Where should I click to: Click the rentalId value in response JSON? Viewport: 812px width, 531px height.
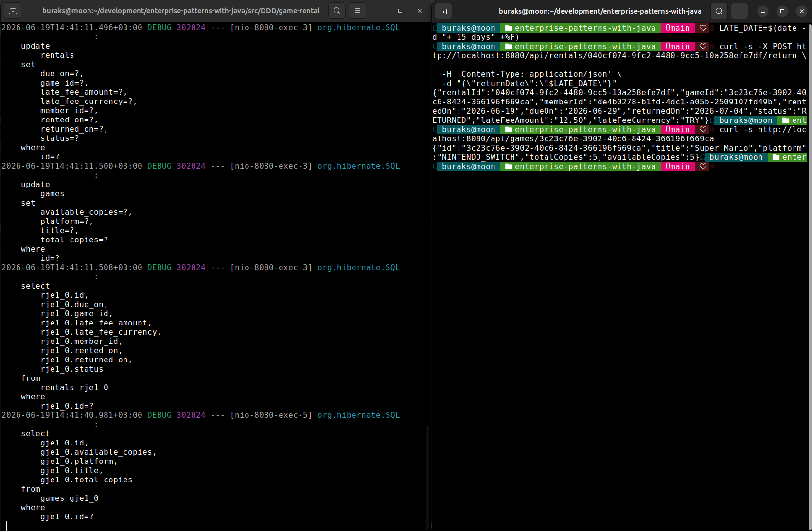pyautogui.click(x=583, y=93)
